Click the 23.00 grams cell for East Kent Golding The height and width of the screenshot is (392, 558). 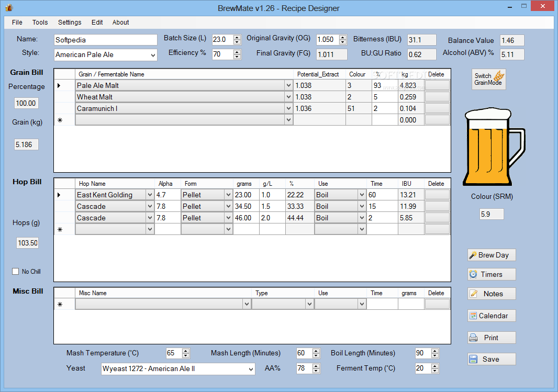coord(246,195)
